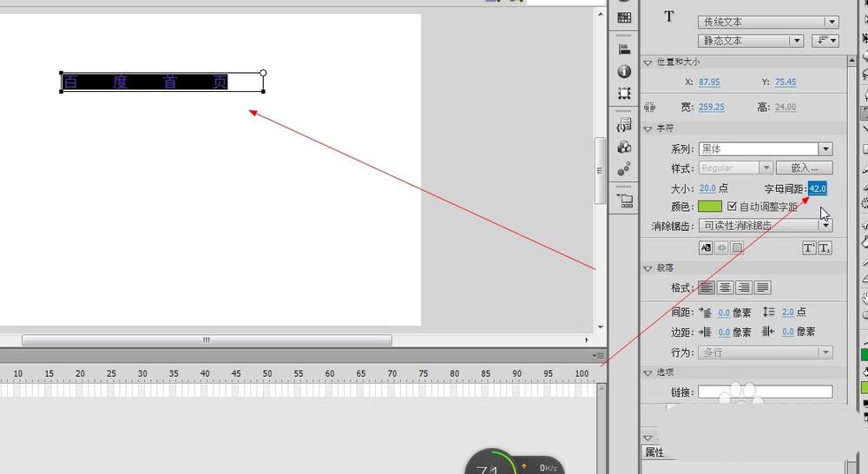Click the width value 259.25

point(712,107)
